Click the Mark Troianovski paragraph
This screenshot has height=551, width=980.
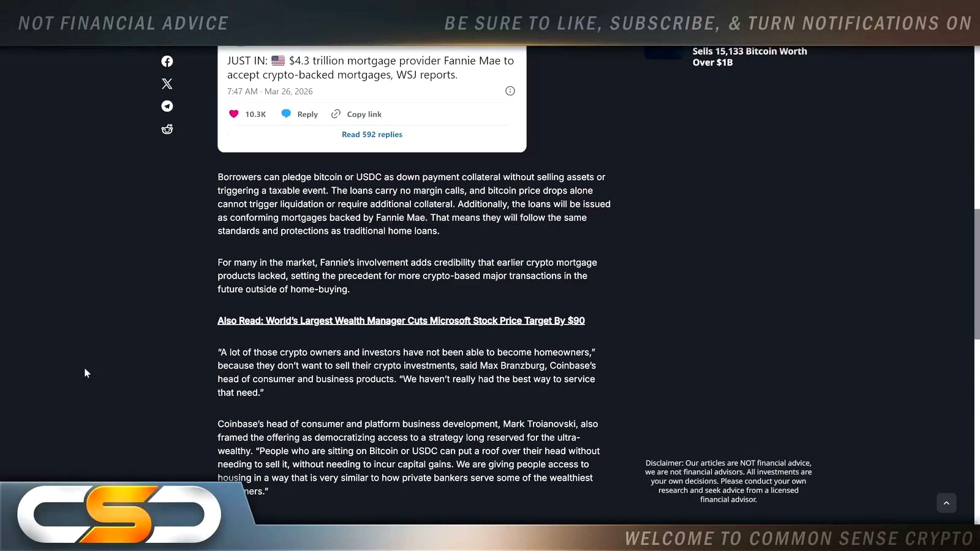[409, 457]
